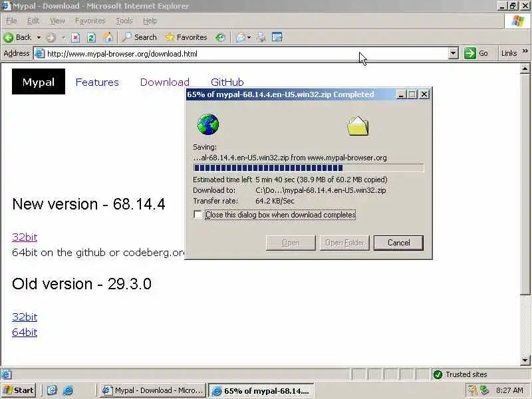The height and width of the screenshot is (399, 532).
Task: Open the Windows Start menu
Action: click(19, 390)
